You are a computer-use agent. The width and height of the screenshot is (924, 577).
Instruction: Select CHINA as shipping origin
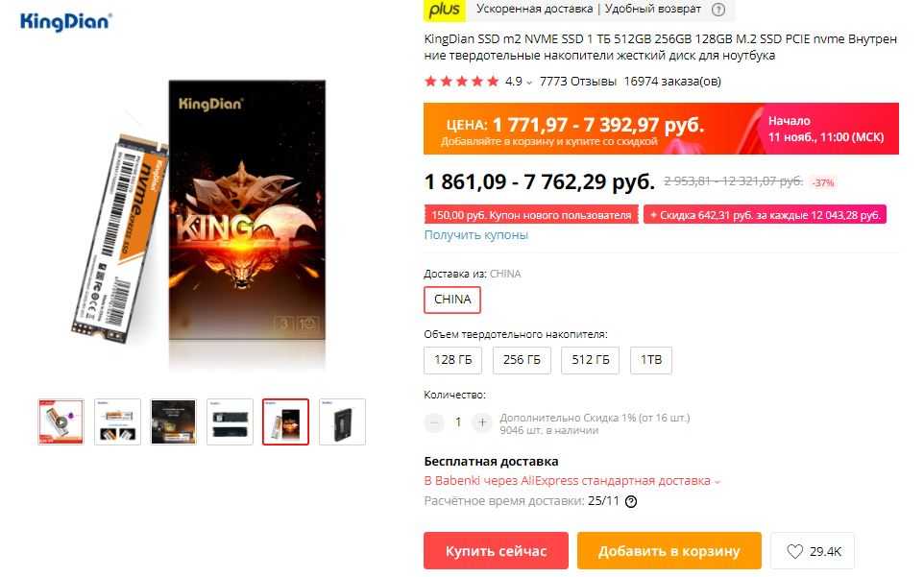[x=452, y=300]
